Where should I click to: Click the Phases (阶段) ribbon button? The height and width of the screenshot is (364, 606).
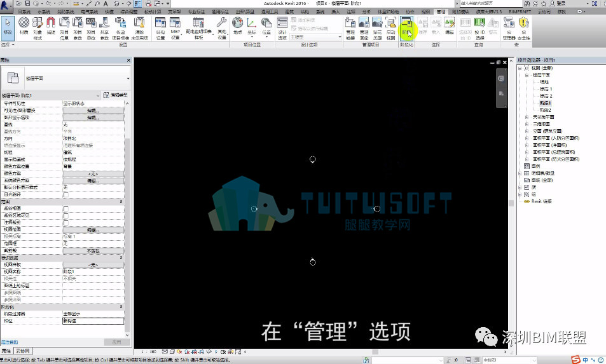[x=406, y=28]
